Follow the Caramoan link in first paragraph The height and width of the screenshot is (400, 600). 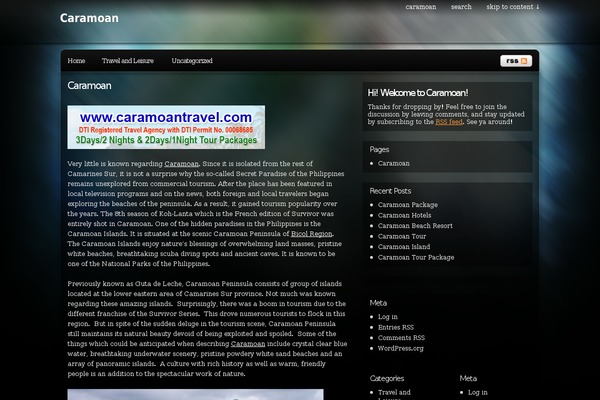coord(181,164)
